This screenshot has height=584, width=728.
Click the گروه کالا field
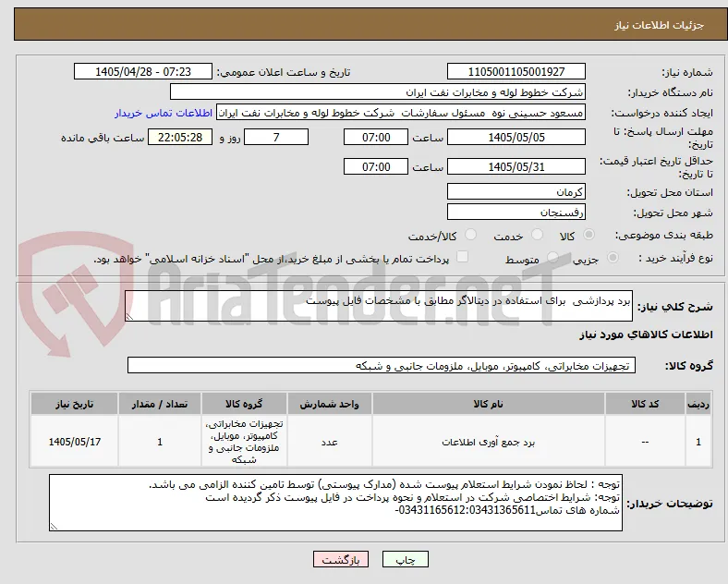(x=382, y=365)
